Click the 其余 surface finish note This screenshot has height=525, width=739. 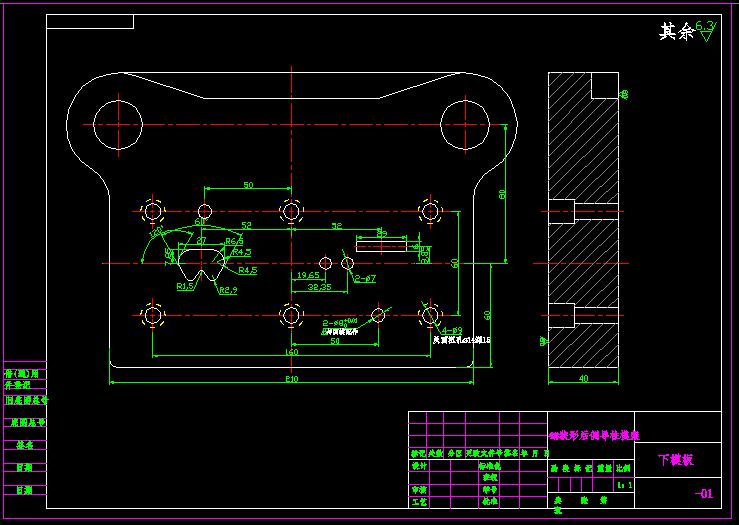[676, 32]
